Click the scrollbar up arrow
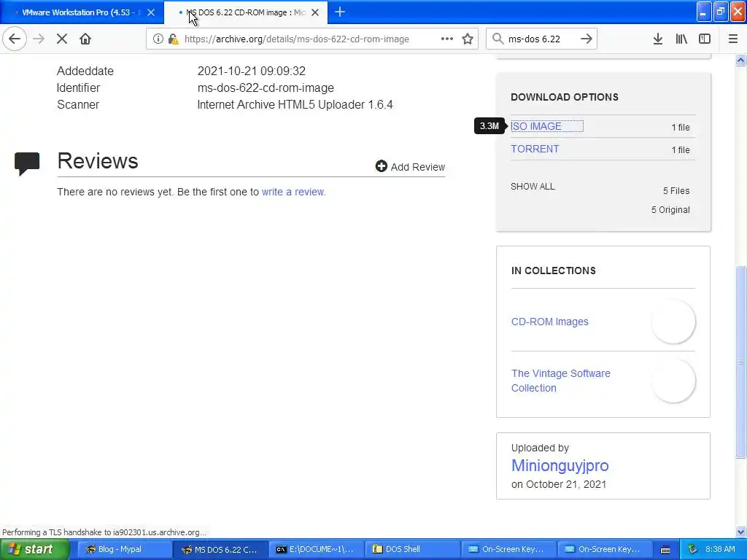747x560 pixels. pos(740,60)
